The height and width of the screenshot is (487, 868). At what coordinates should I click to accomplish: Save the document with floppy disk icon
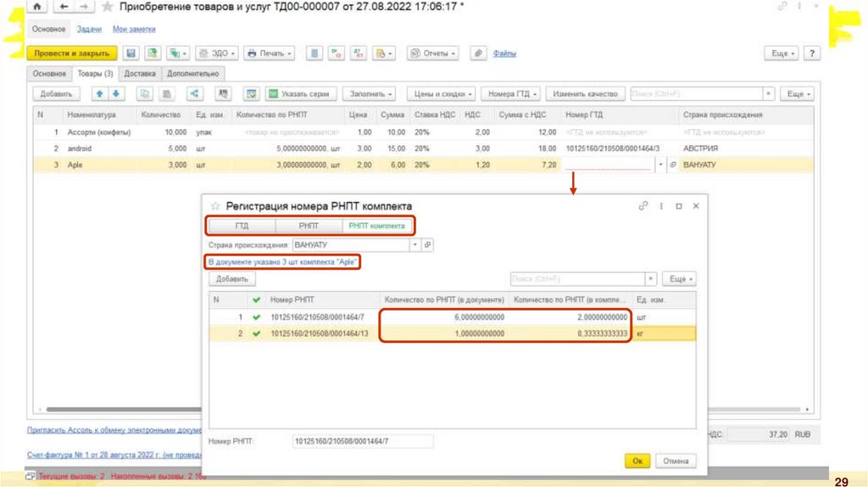click(131, 53)
